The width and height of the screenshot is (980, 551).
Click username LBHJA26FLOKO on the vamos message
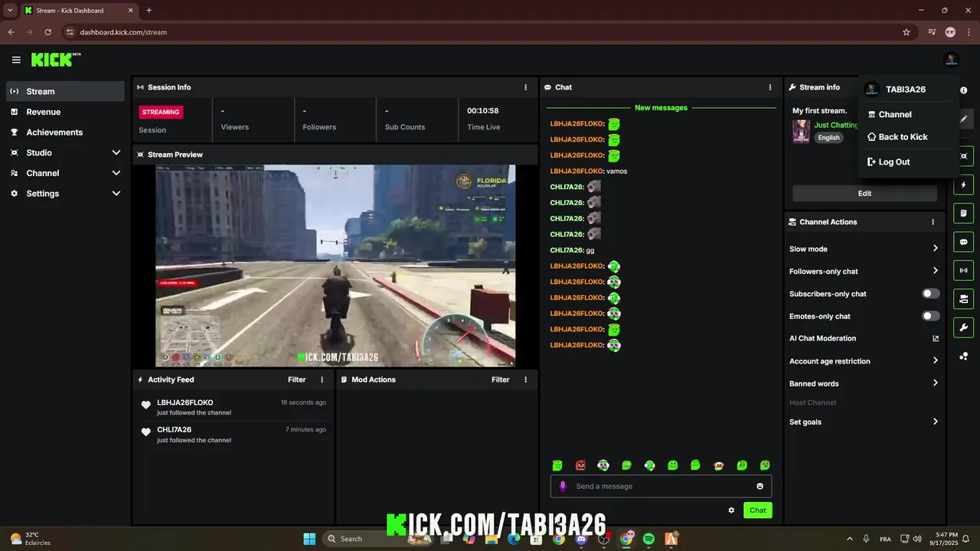[577, 171]
